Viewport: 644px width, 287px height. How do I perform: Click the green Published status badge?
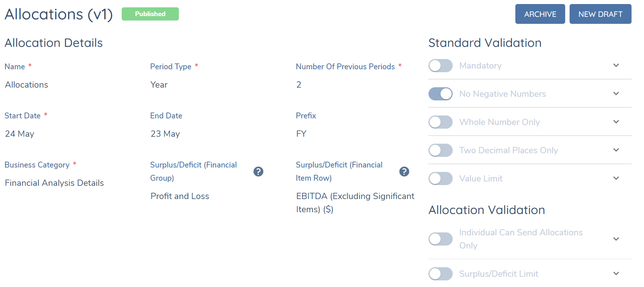point(150,14)
